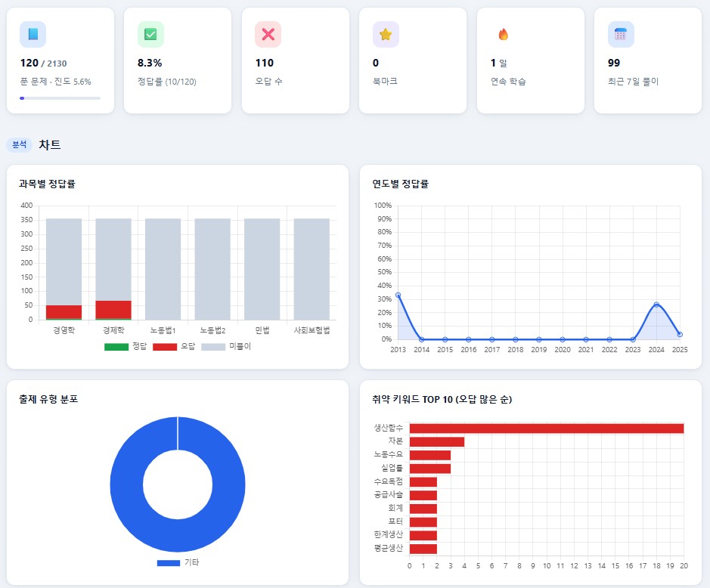Click the '8.3%' accuracy value
This screenshot has width=710, height=588.
coord(150,63)
